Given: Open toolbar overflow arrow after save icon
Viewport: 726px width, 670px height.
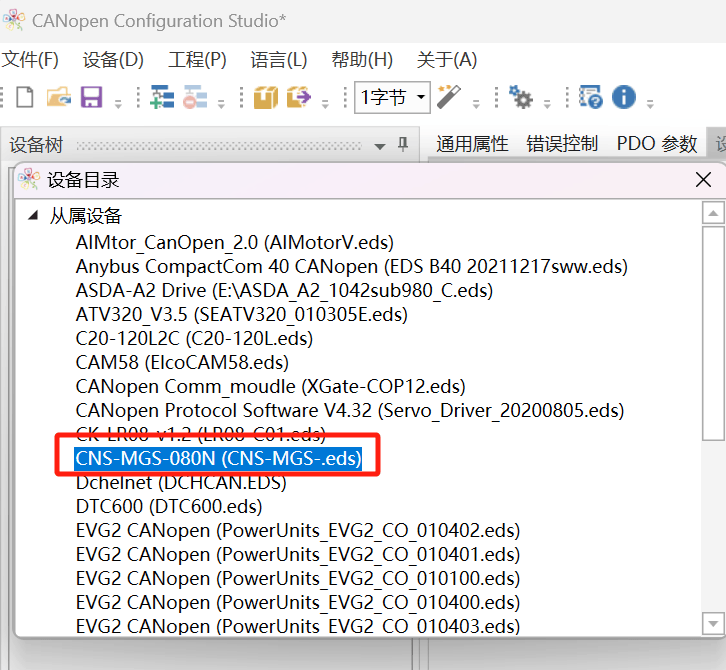Looking at the screenshot, I should [118, 104].
